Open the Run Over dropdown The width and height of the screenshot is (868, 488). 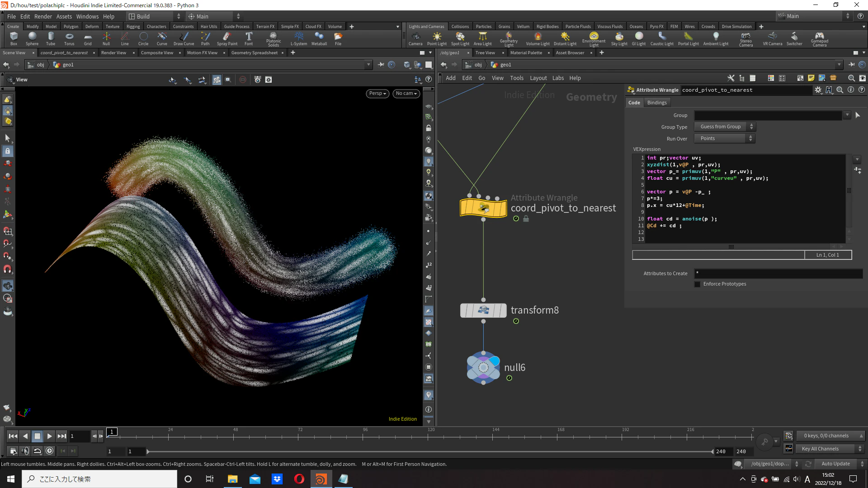point(725,139)
